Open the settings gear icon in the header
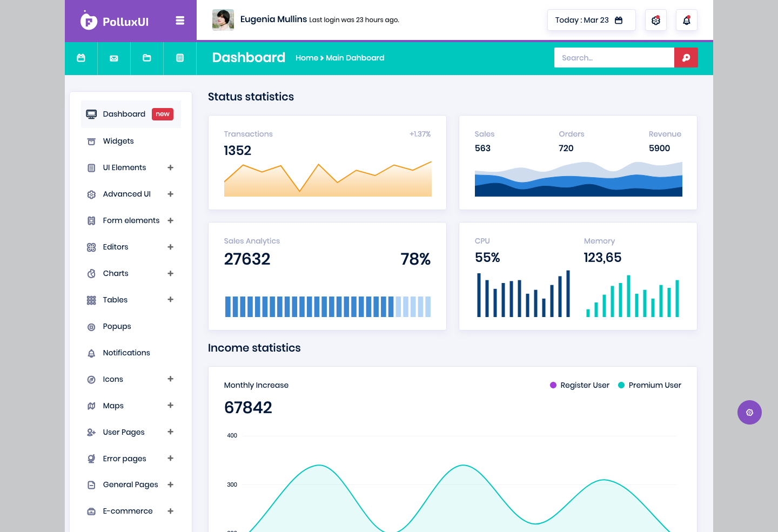Viewport: 778px width, 532px height. coord(656,20)
